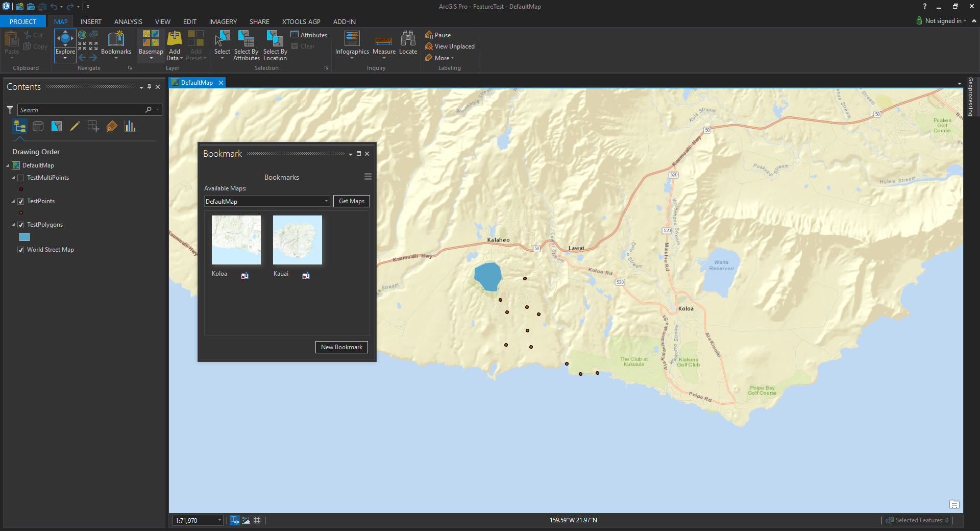Switch to the ANALYSIS ribbon tab
The image size is (980, 531).
pyautogui.click(x=128, y=22)
